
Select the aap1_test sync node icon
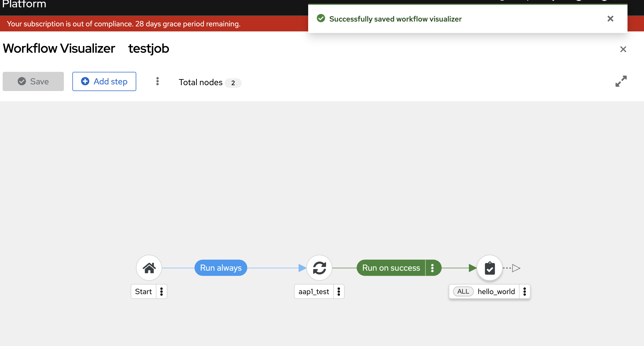(319, 268)
